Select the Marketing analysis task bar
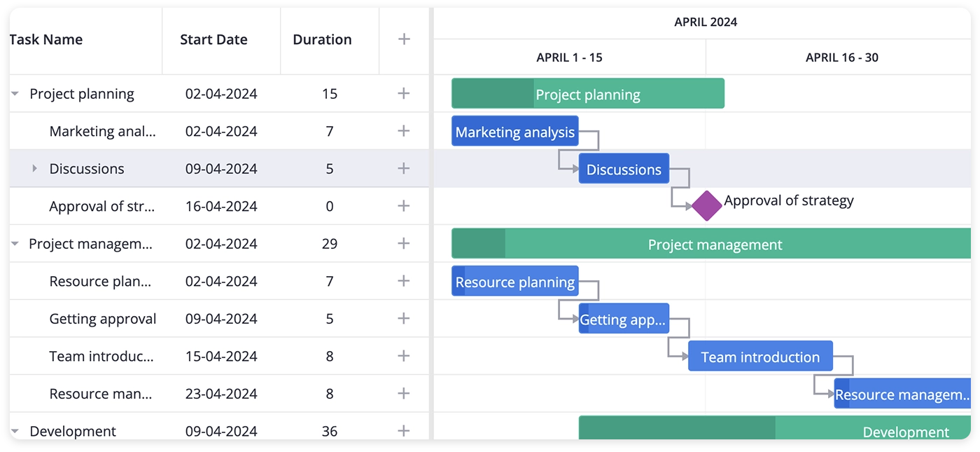 pos(515,131)
